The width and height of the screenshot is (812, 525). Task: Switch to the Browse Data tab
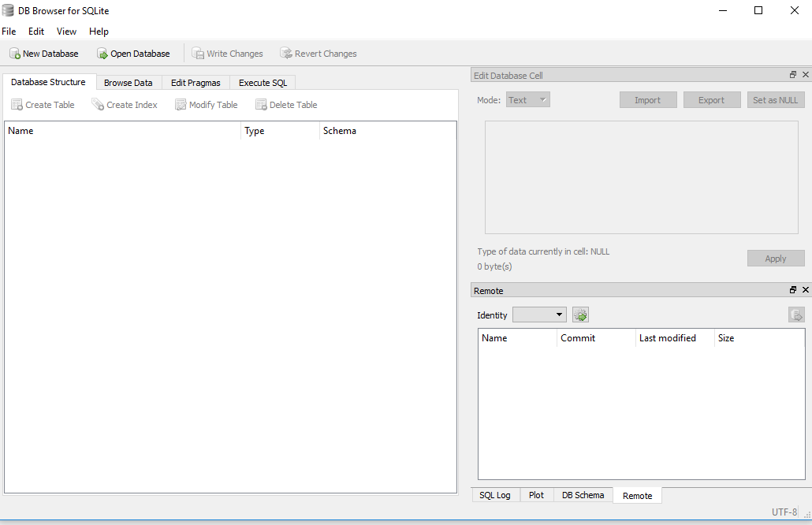tap(129, 83)
